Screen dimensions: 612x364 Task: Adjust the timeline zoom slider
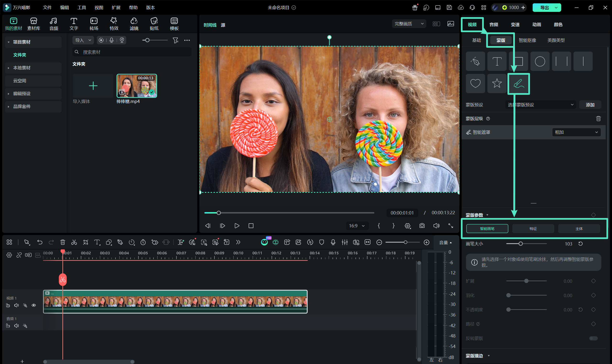click(403, 242)
